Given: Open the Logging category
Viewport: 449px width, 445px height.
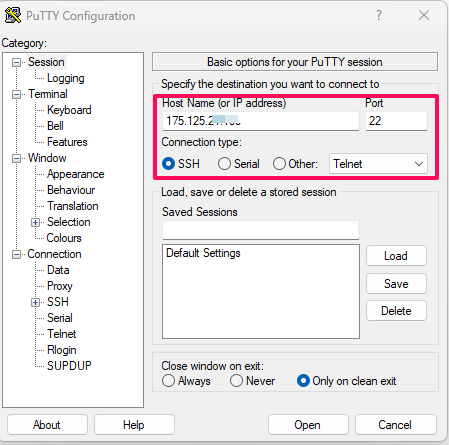Looking at the screenshot, I should pos(66,78).
